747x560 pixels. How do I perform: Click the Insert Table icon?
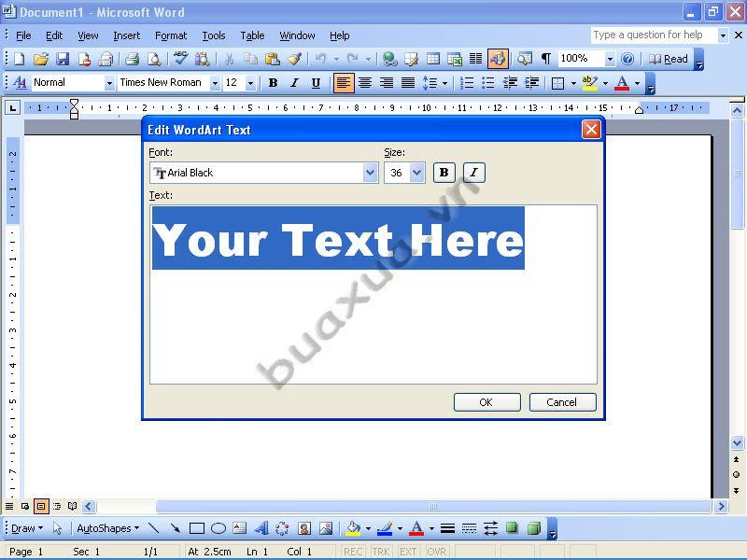433,59
